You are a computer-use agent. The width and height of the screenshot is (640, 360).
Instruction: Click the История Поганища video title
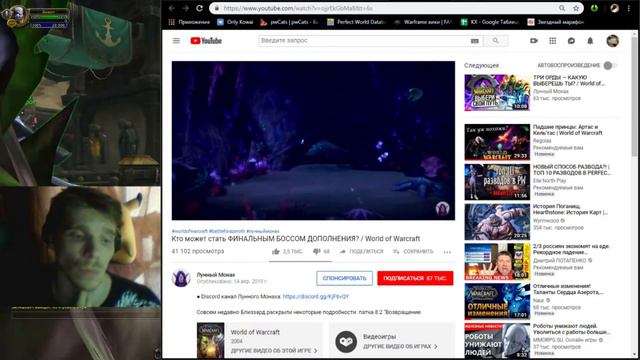point(570,209)
